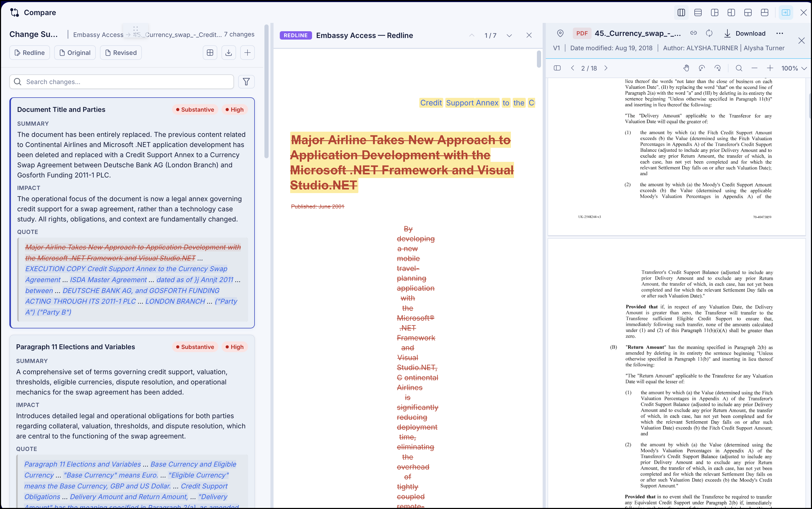Select Paragraph 11 Elections and Variables card
This screenshot has width=812, height=509.
tap(132, 422)
